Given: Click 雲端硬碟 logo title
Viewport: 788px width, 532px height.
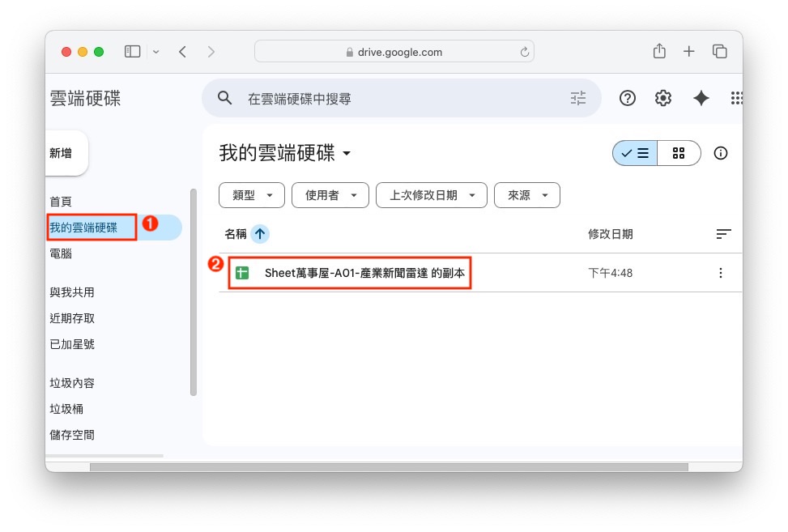Looking at the screenshot, I should (x=85, y=98).
